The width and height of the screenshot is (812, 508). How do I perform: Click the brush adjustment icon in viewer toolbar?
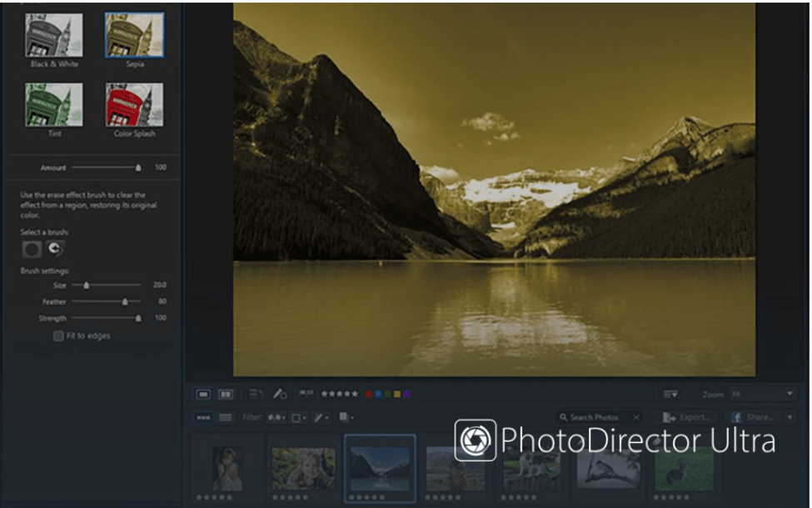point(280,393)
